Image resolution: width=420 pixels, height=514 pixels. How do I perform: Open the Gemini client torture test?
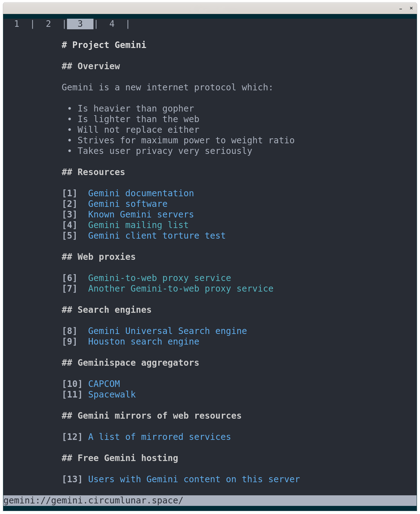[x=156, y=236]
